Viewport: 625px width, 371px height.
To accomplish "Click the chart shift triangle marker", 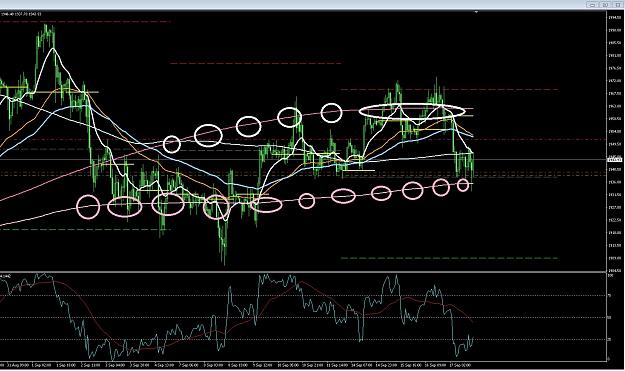I will [x=476, y=12].
